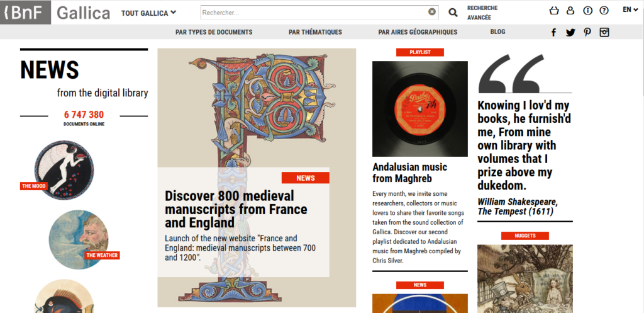The image size is (644, 313).
Task: Click the search magnifier icon
Action: [x=453, y=13]
